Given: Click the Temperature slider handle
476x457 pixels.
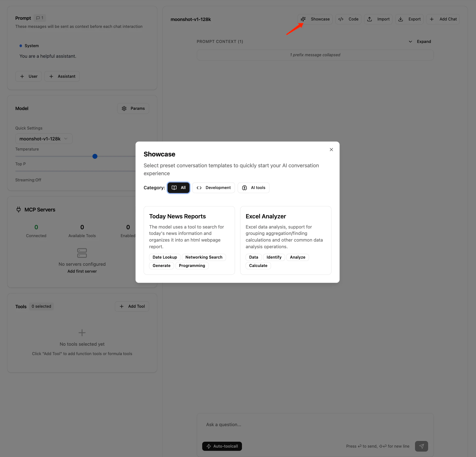Looking at the screenshot, I should [x=95, y=156].
